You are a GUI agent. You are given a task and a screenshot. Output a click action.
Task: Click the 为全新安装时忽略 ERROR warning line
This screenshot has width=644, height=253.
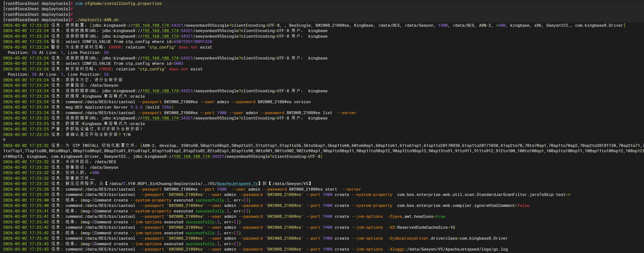107,47
